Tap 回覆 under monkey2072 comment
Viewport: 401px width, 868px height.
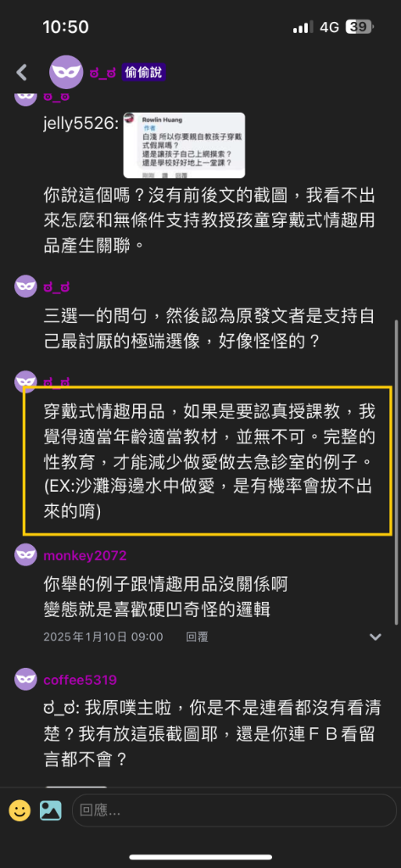click(x=198, y=637)
